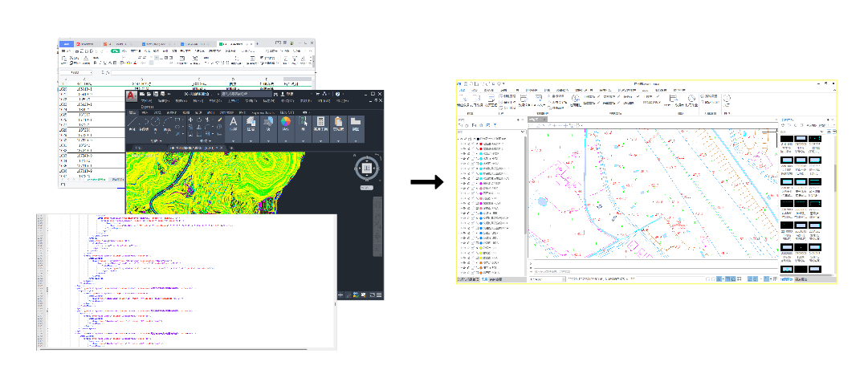868x386 pixels.
Task: Open the search dropdown in right symbol panel
Action: click(822, 132)
